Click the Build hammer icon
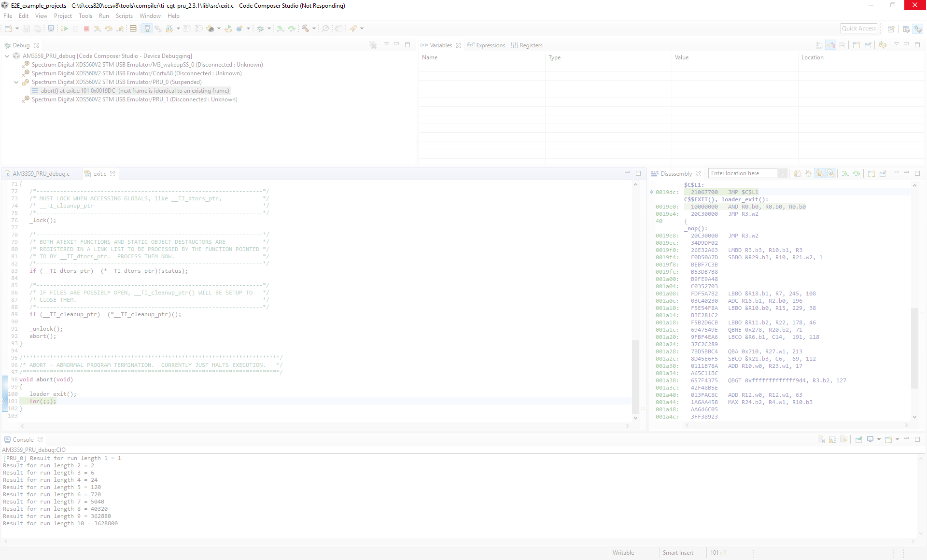927x560 pixels. coord(306,29)
